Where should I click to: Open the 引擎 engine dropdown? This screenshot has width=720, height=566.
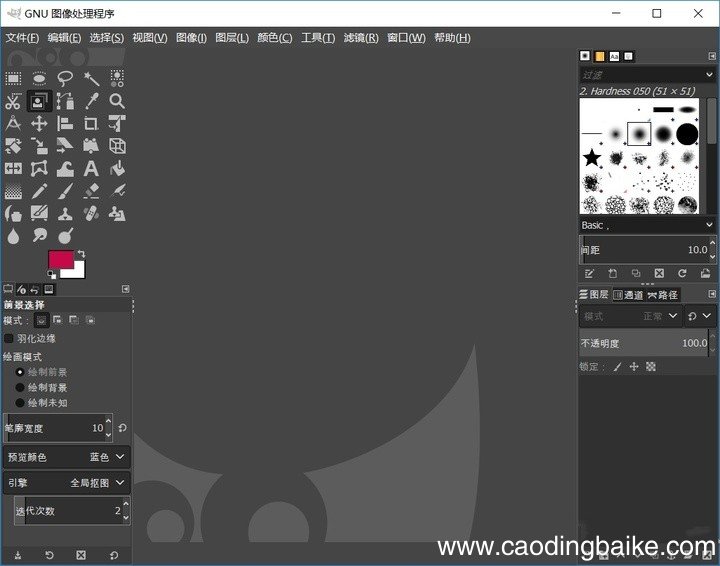pyautogui.click(x=67, y=483)
